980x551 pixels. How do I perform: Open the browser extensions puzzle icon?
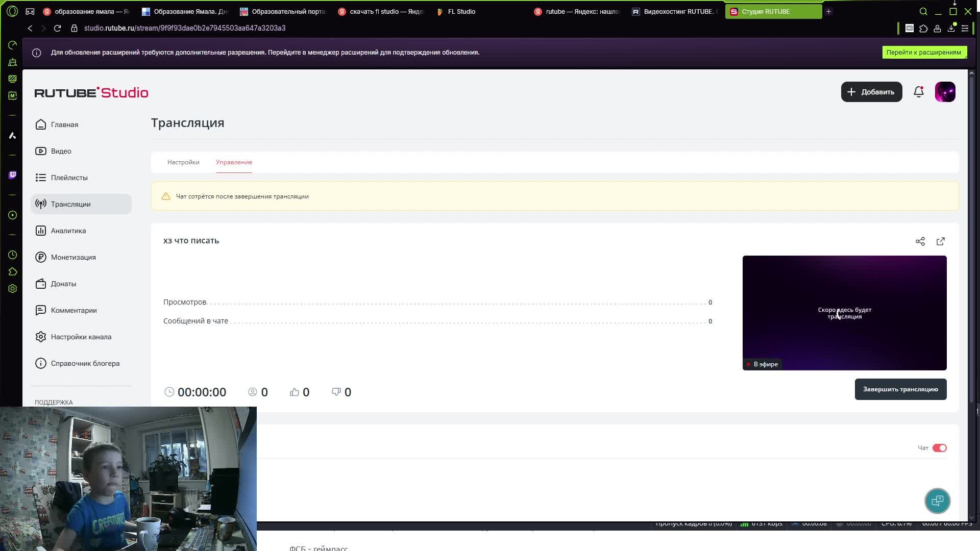[923, 29]
